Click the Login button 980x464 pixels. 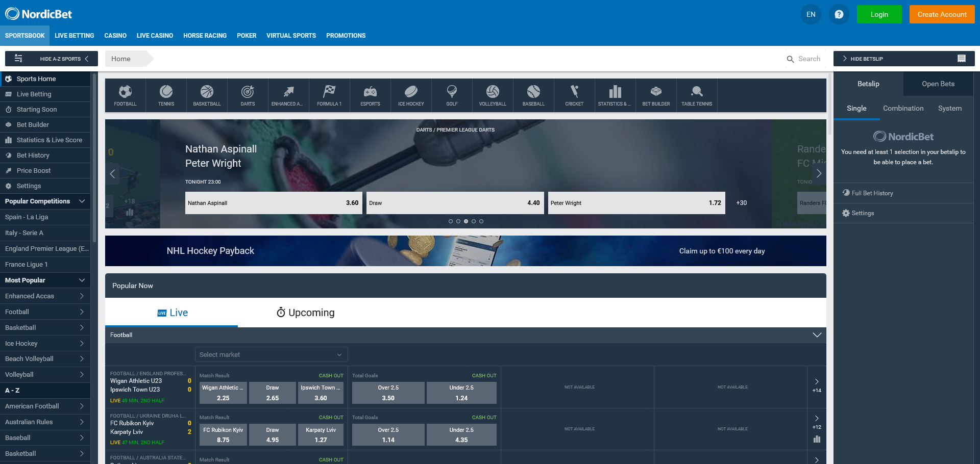(879, 14)
